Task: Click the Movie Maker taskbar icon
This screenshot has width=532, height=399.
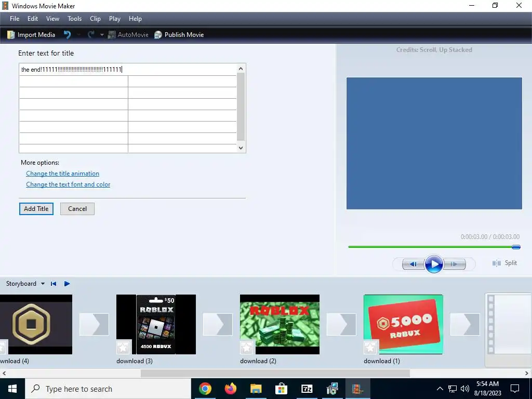Action: (357, 389)
